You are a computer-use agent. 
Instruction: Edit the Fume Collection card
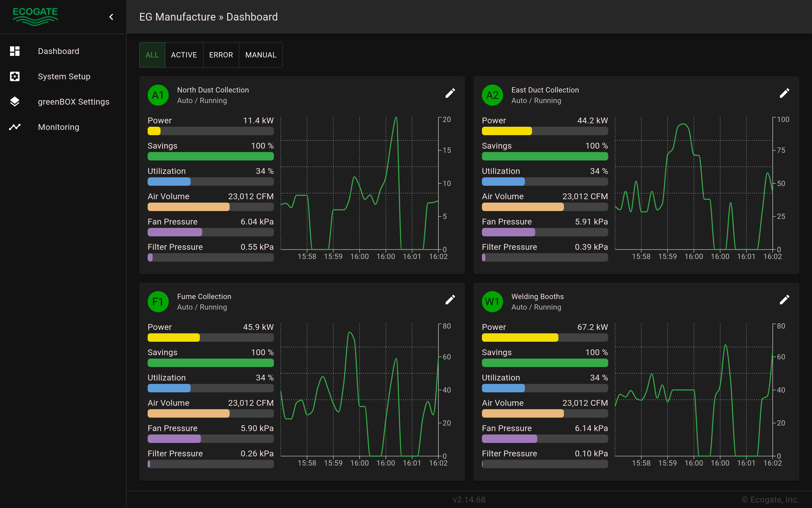[x=450, y=300]
